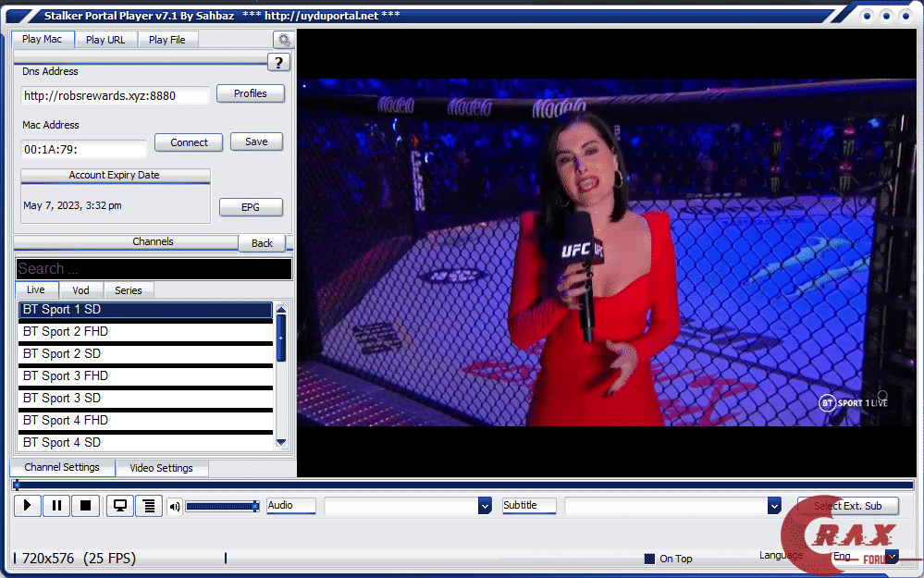Select channel BT Sport 3 SD

click(x=145, y=399)
